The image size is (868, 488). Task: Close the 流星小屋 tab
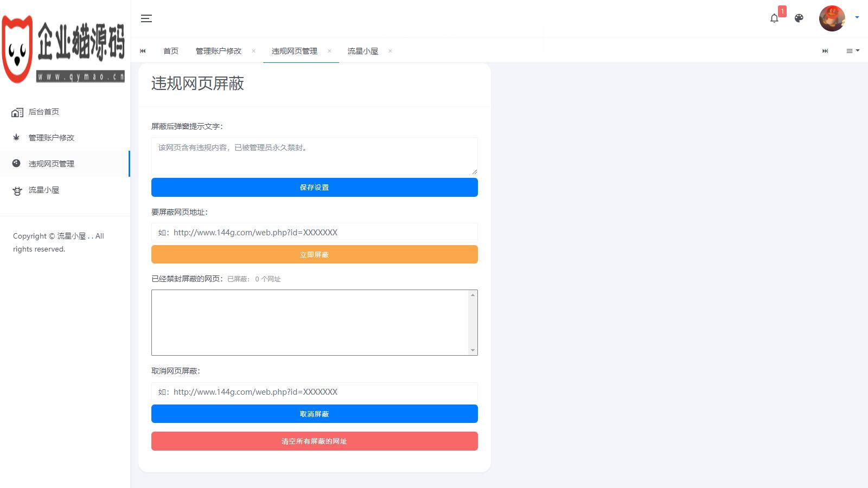(x=390, y=51)
